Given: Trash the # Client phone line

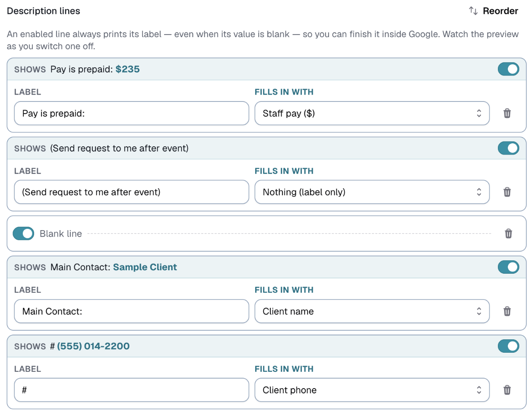Looking at the screenshot, I should (x=507, y=390).
